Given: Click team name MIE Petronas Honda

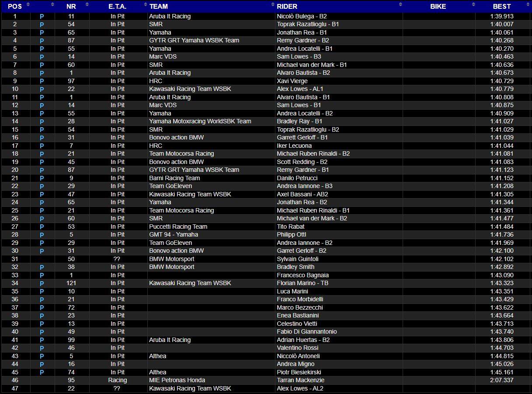Looking at the screenshot, I should [x=177, y=380].
